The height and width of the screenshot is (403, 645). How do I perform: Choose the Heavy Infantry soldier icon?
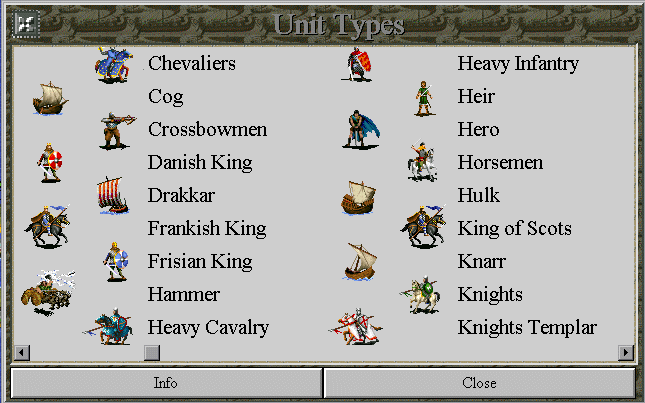(x=357, y=64)
